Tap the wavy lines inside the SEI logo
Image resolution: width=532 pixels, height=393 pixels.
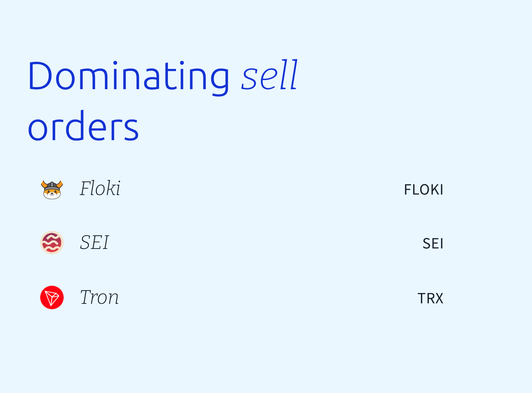pos(52,242)
